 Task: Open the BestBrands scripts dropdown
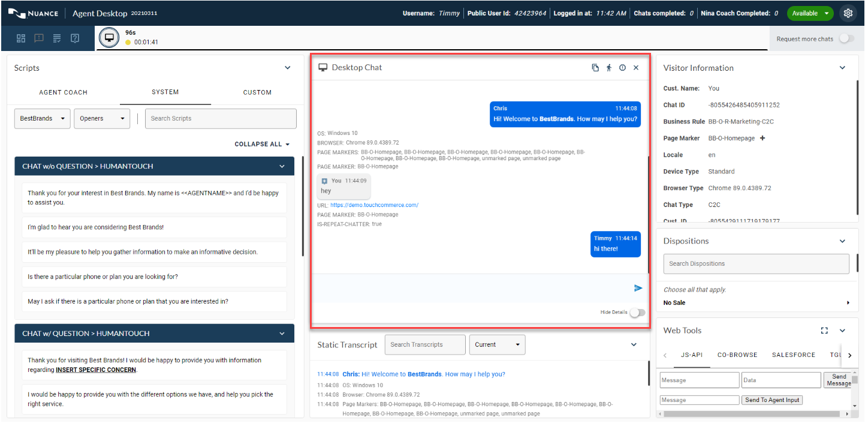click(42, 119)
